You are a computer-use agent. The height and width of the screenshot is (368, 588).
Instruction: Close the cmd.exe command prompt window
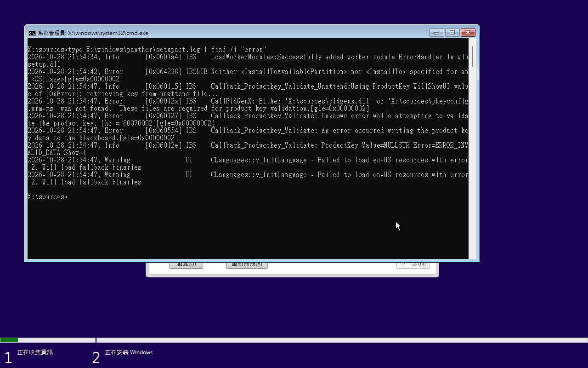[468, 33]
